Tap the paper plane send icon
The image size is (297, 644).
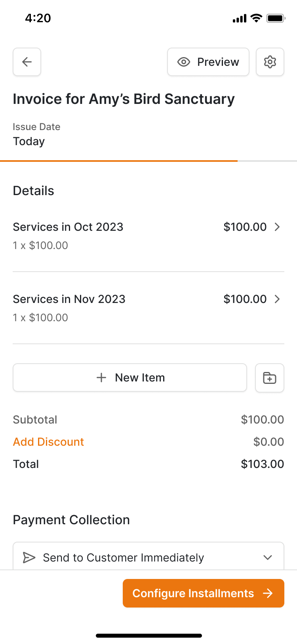pos(29,558)
